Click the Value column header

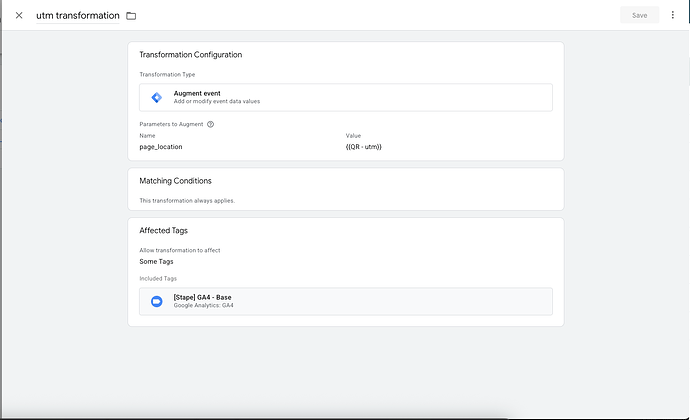[x=352, y=135]
